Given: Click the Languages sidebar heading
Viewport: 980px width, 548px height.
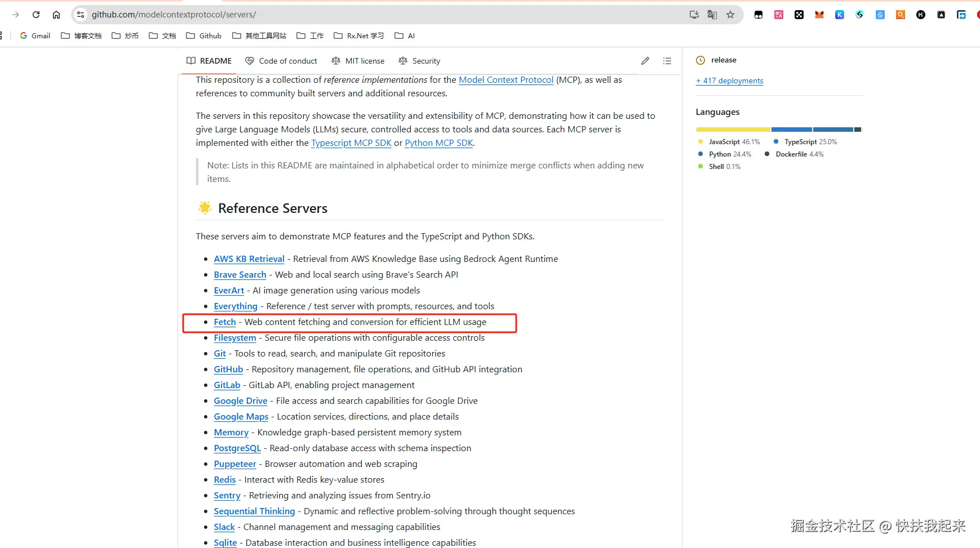Looking at the screenshot, I should 717,112.
